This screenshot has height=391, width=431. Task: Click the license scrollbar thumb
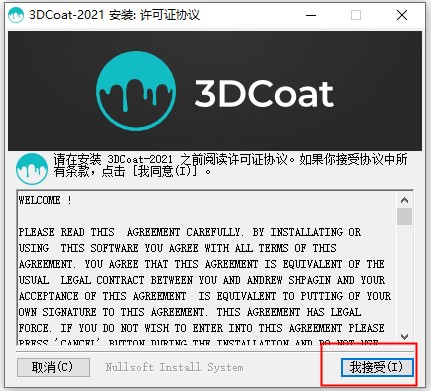tap(404, 217)
